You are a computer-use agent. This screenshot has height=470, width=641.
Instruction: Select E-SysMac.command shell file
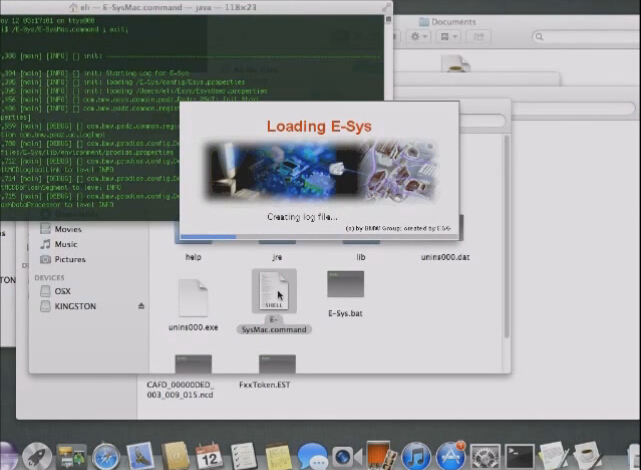[x=274, y=291]
